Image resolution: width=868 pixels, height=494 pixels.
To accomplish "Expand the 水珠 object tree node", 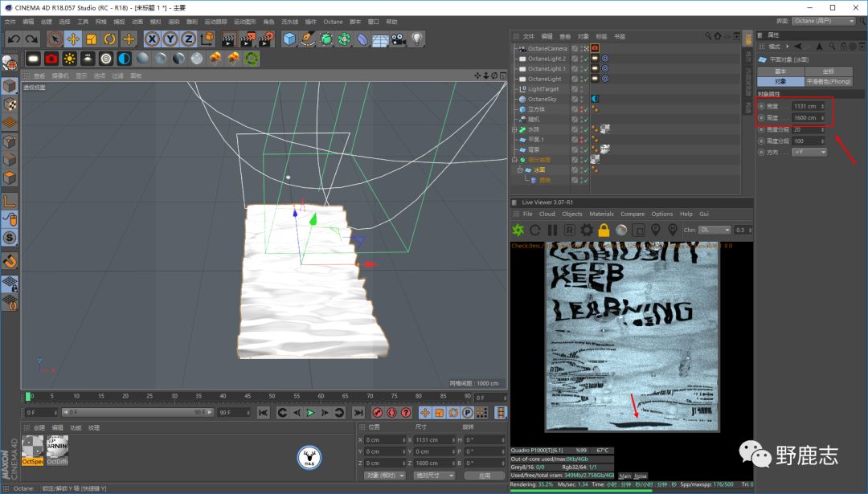I will pyautogui.click(x=514, y=129).
